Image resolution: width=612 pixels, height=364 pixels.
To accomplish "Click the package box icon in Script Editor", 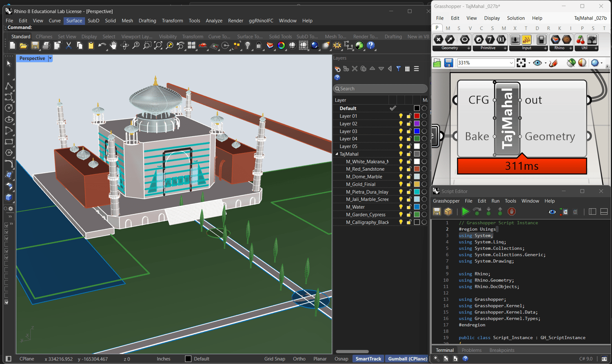I will click(448, 212).
